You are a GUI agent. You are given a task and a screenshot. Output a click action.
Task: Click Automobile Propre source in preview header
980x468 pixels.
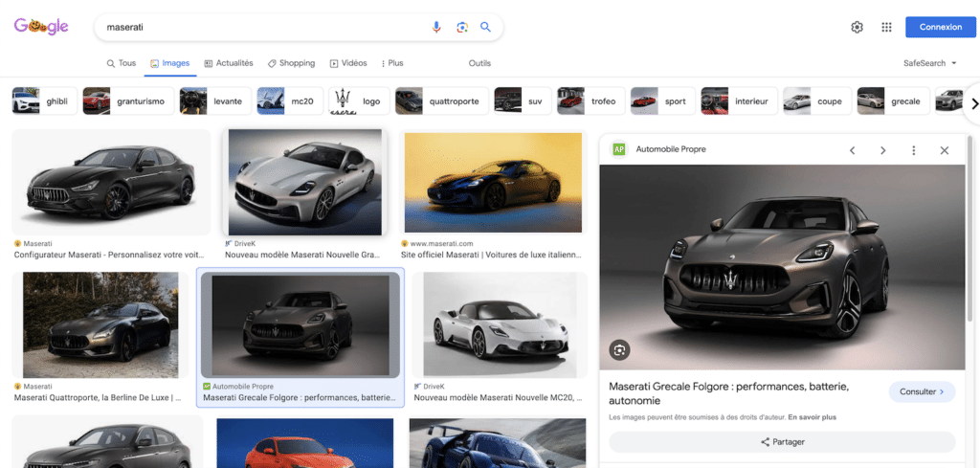point(671,149)
